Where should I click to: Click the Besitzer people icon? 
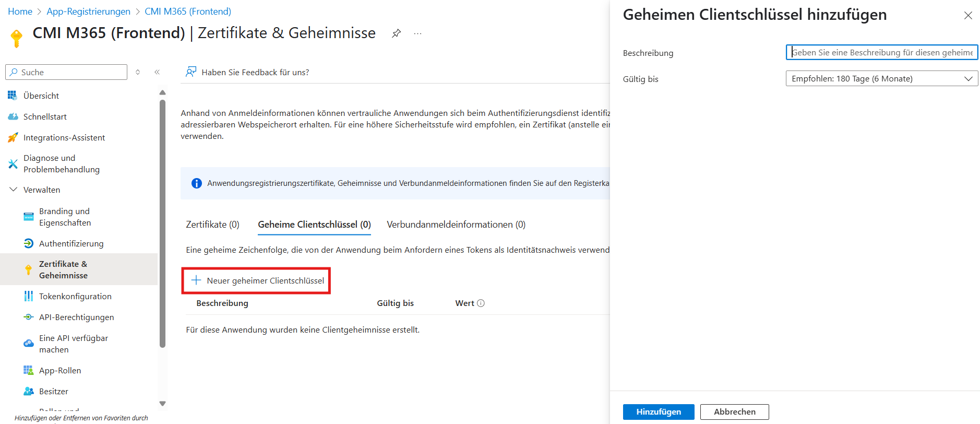pyautogui.click(x=29, y=391)
